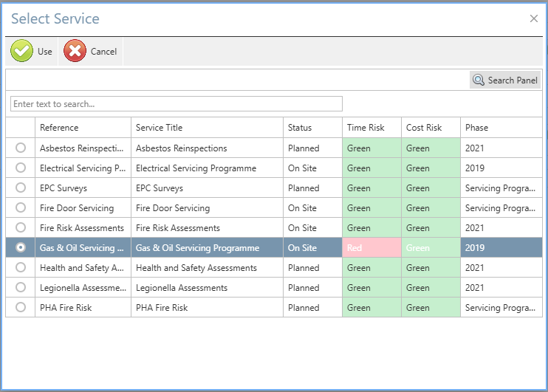Select the EPC Surveys radio button
Screen dimensions: 548x392
[21, 188]
